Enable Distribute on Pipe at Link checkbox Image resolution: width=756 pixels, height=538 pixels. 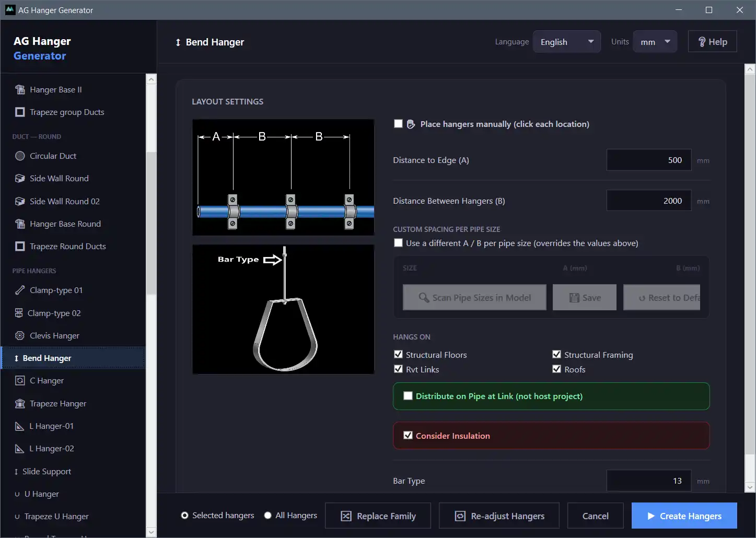point(408,396)
